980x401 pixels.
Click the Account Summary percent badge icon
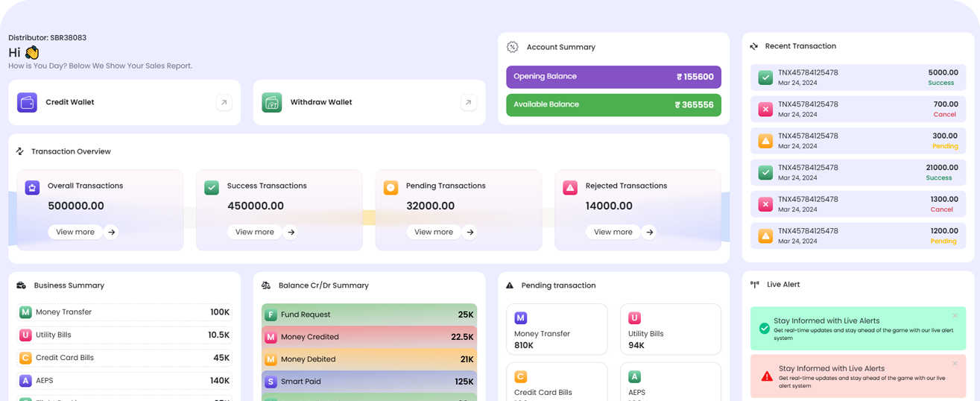point(513,47)
